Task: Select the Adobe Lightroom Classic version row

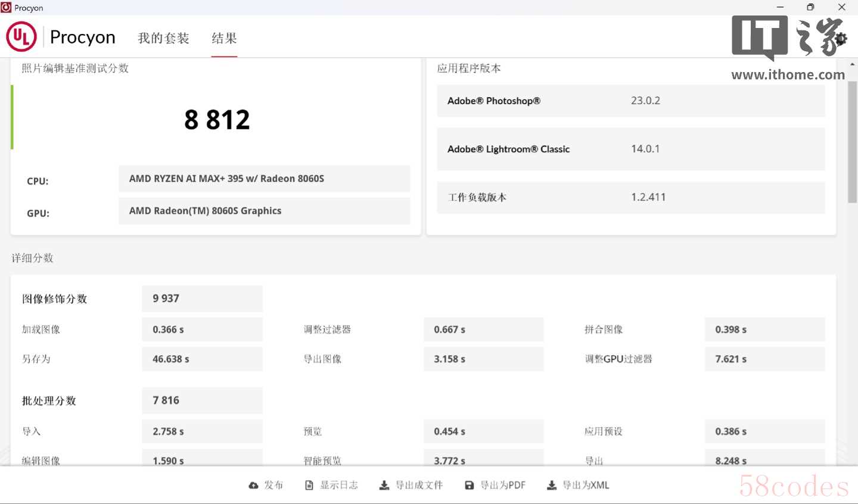Action: [x=630, y=149]
